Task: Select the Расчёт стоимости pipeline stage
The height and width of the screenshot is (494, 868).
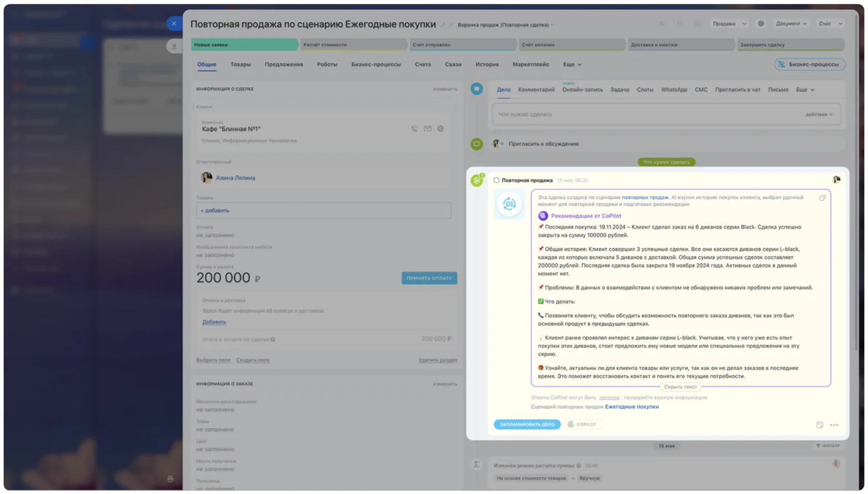Action: point(353,45)
